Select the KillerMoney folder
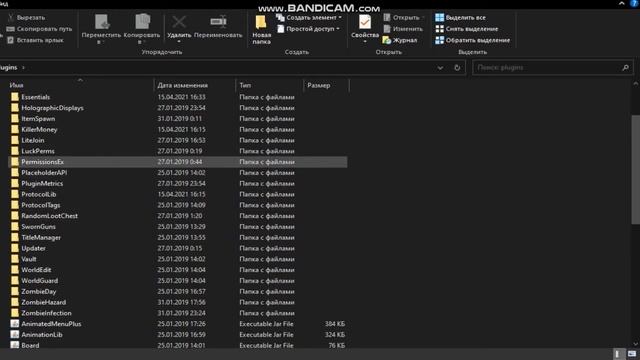Viewport: 640px width, 360px height. coord(178,129)
